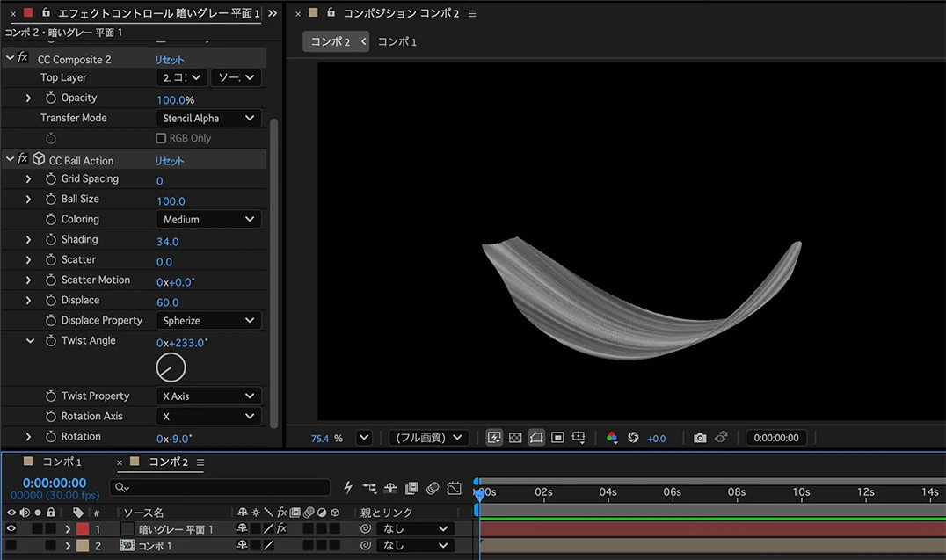Click the Twist Angle dial control
Screen dimensions: 946x560
[x=171, y=367]
